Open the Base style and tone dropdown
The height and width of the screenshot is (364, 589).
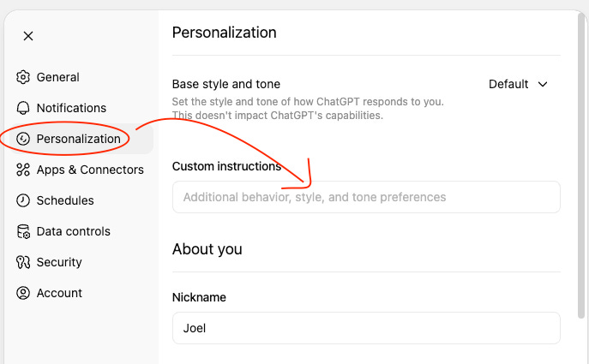pos(517,84)
